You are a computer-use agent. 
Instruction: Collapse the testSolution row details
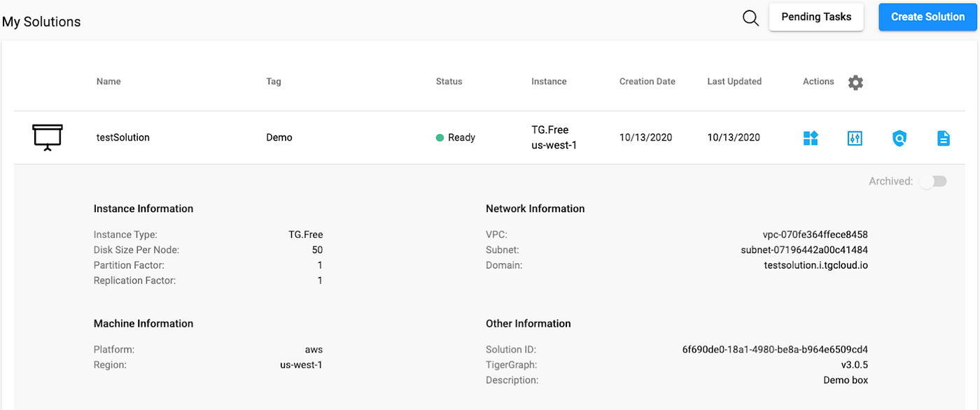click(x=122, y=138)
